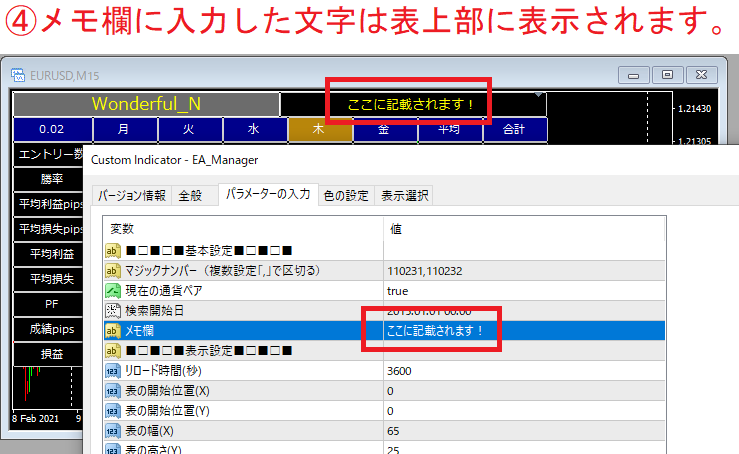Close the EURUSD,M15 chart window
739x454 pixels.
click(x=702, y=75)
